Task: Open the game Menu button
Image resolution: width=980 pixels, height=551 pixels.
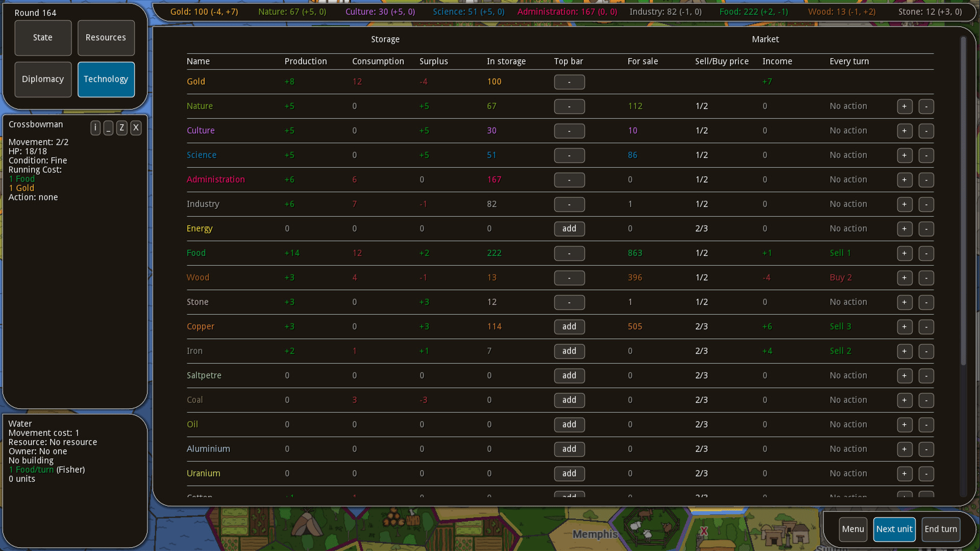Action: (852, 529)
